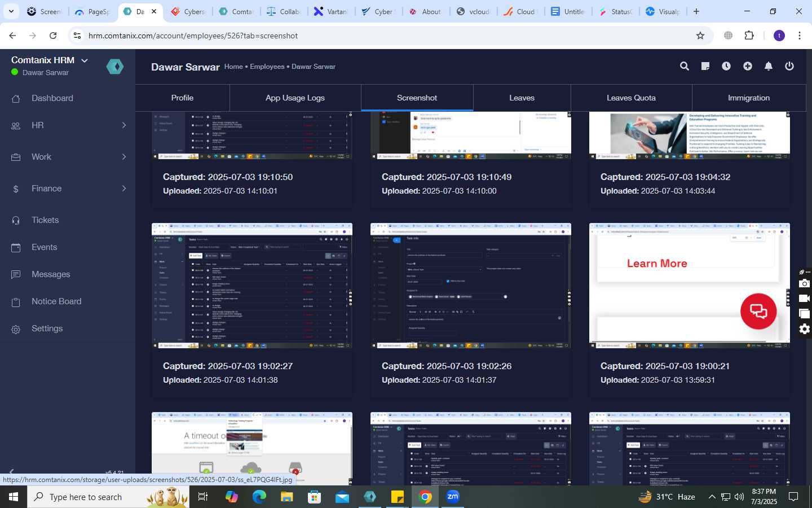The height and width of the screenshot is (508, 812).
Task: Open the screenshot thumbnail captured at 19:02:27
Action: 252,286
